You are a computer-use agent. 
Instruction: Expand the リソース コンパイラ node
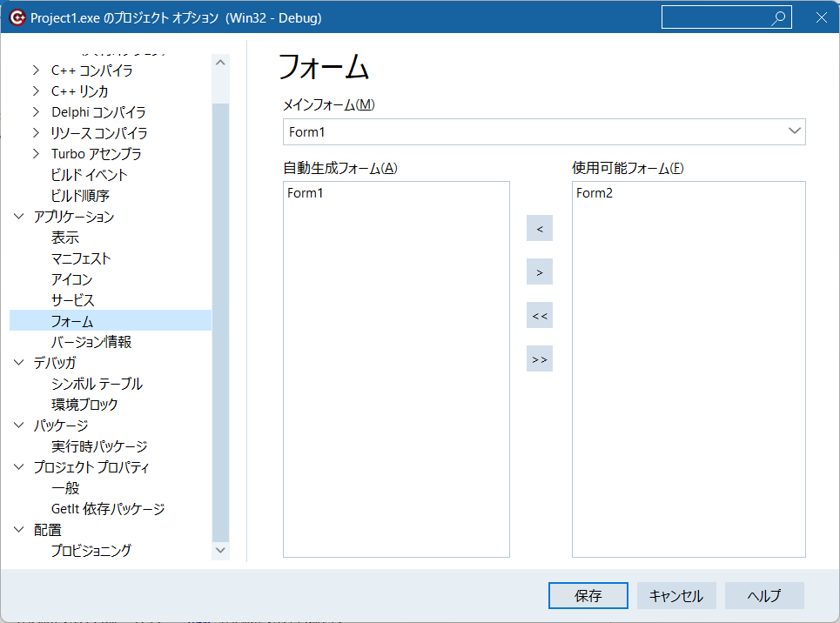tap(36, 133)
